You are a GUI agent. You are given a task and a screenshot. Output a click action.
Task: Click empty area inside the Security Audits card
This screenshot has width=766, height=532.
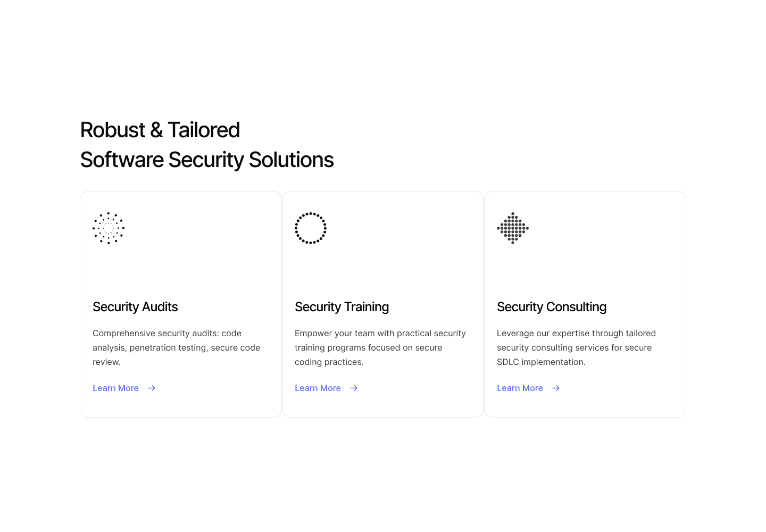(x=202, y=266)
